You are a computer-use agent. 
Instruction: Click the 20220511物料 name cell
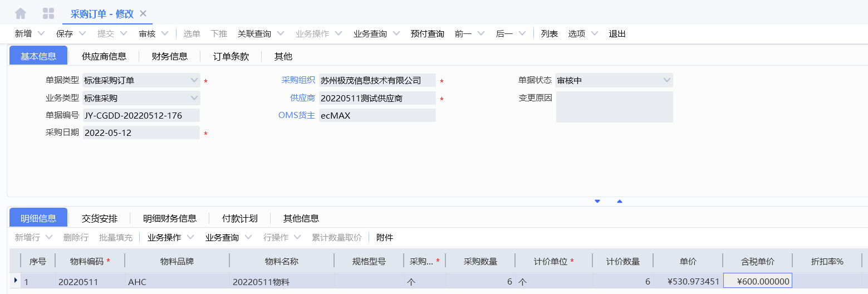pyautogui.click(x=282, y=282)
